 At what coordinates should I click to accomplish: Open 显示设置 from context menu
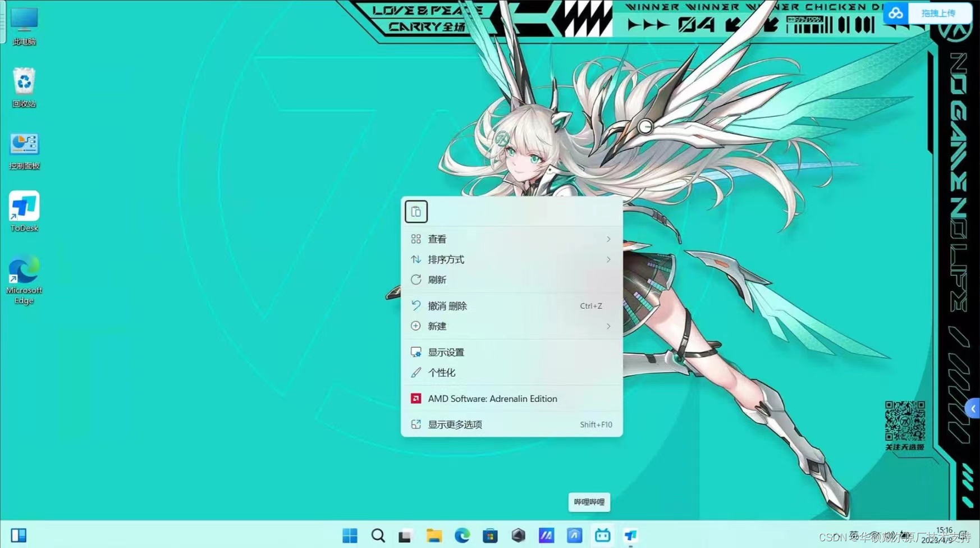point(511,352)
